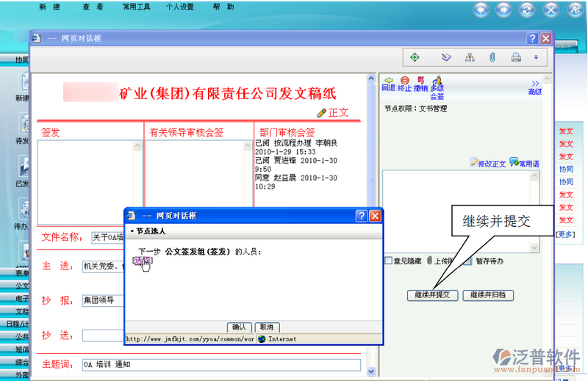Open the toolbar overflow dropdown arrow

coord(536,57)
